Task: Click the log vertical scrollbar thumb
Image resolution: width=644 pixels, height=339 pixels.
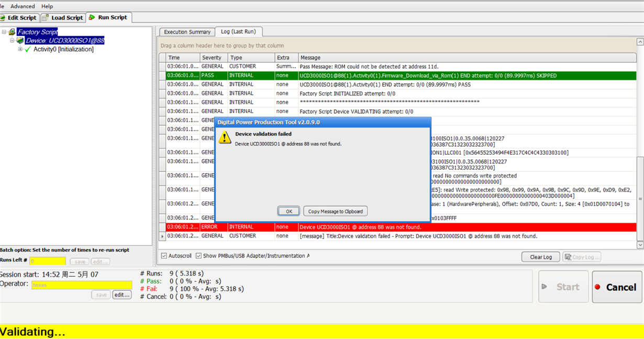Action: [640, 199]
